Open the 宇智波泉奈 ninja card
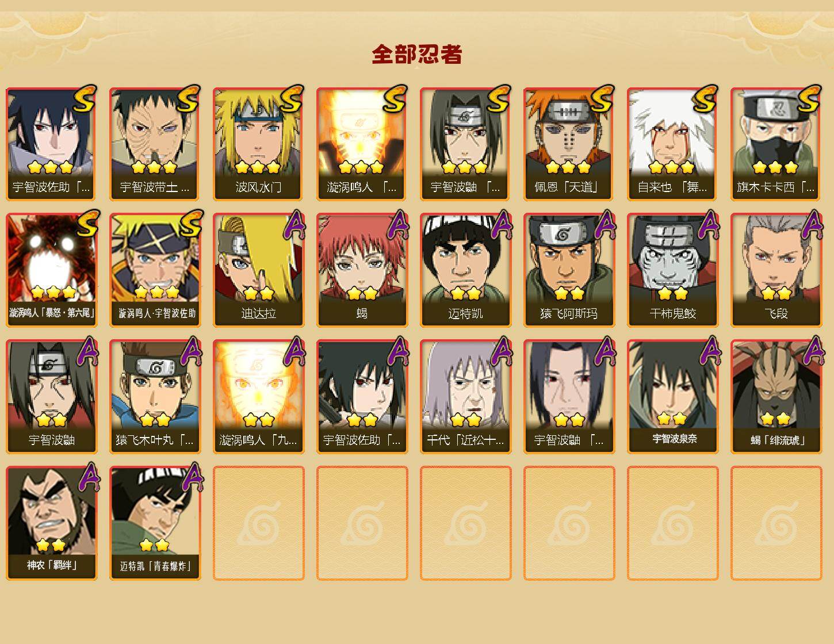 672,397
